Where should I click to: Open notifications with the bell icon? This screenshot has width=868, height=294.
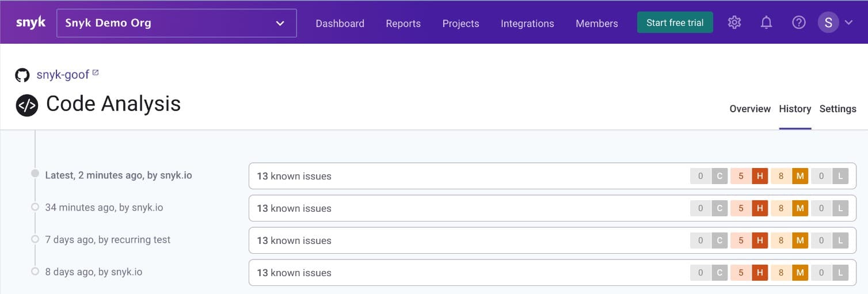point(766,22)
